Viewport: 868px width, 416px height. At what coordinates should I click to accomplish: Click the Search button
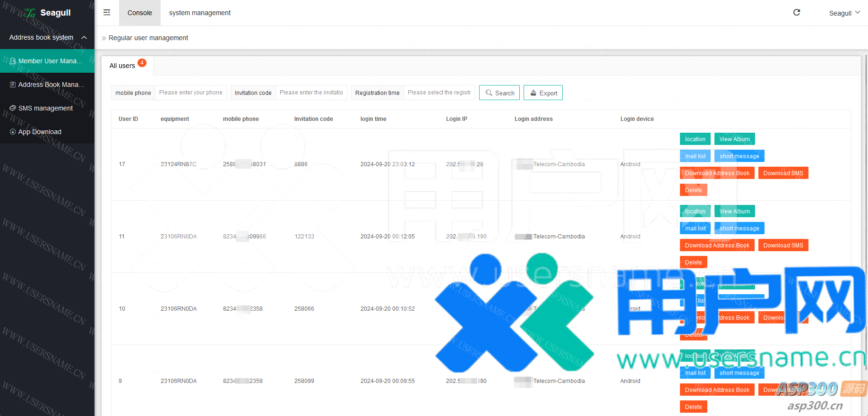click(499, 93)
